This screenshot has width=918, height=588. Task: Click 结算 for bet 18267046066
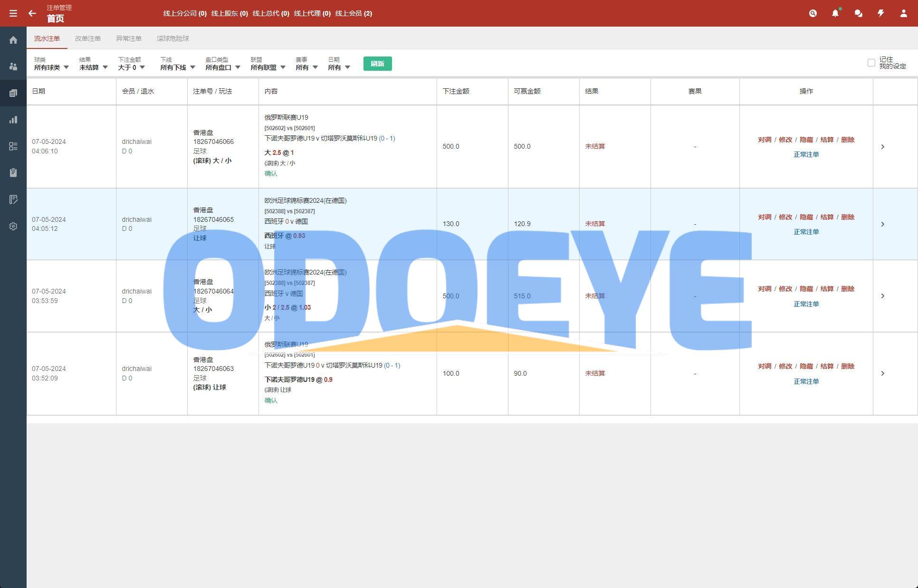[x=827, y=140]
